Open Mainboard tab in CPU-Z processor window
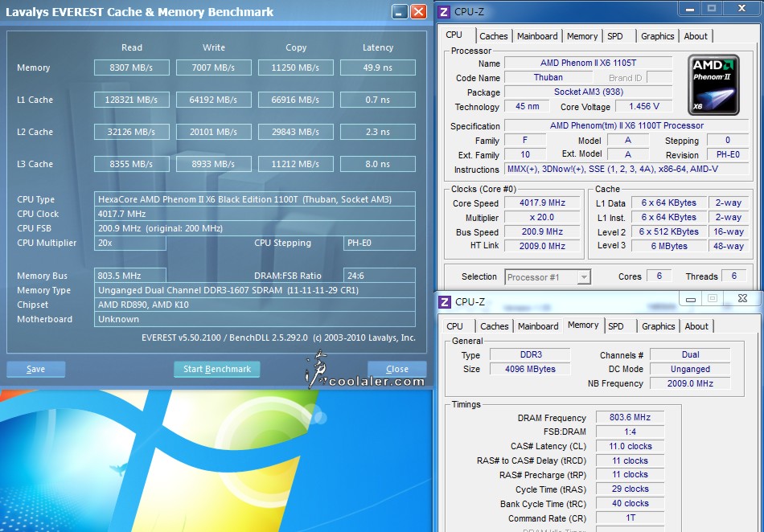 pos(537,36)
